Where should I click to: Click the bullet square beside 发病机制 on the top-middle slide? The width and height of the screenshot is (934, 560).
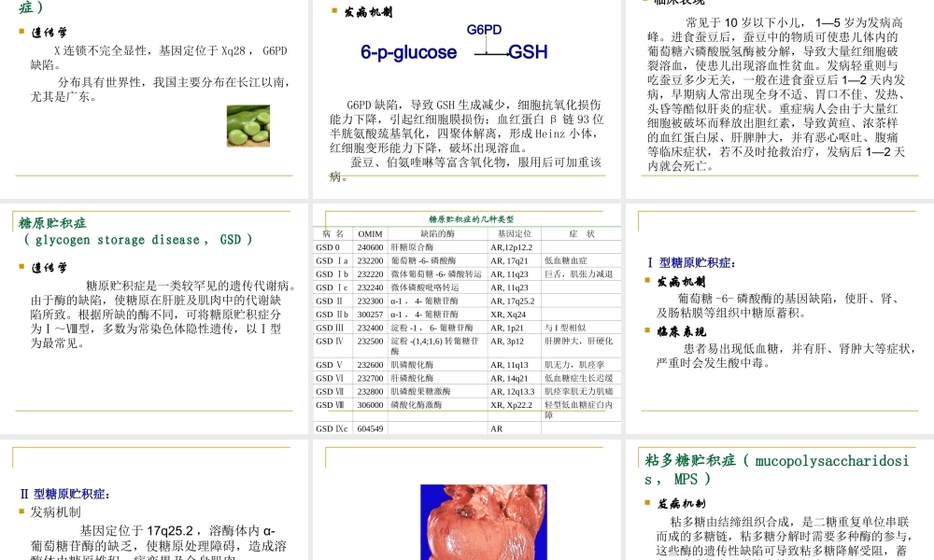click(x=333, y=12)
